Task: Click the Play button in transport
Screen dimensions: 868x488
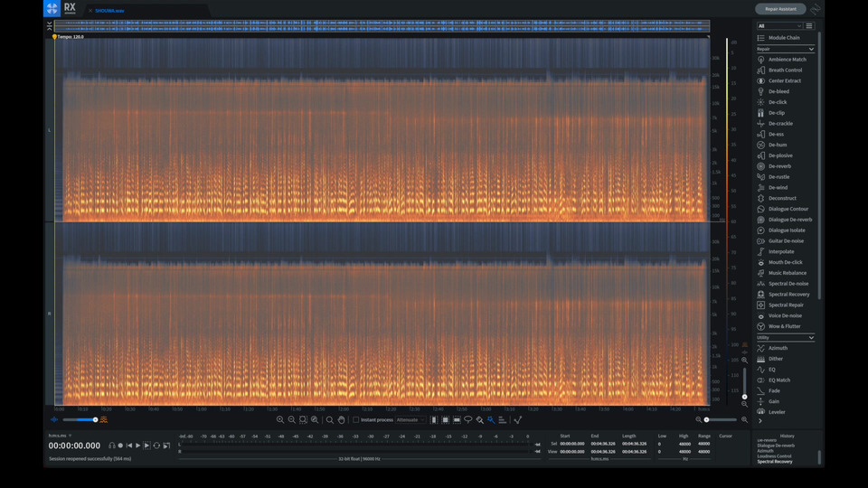Action: click(x=138, y=446)
